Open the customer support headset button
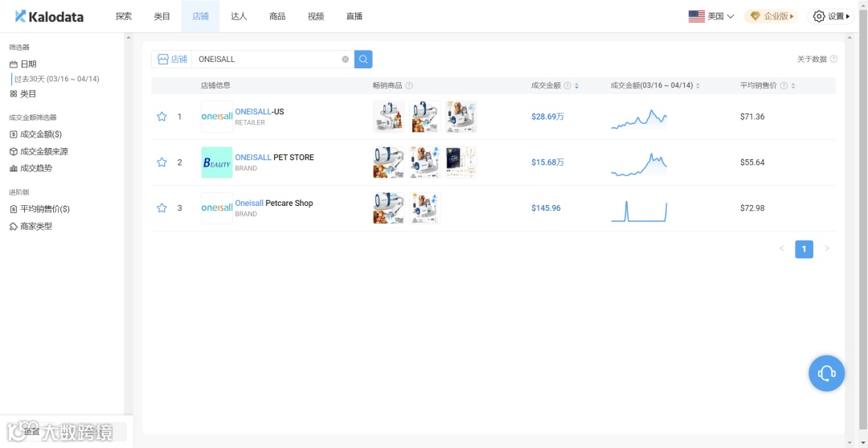 pos(826,373)
